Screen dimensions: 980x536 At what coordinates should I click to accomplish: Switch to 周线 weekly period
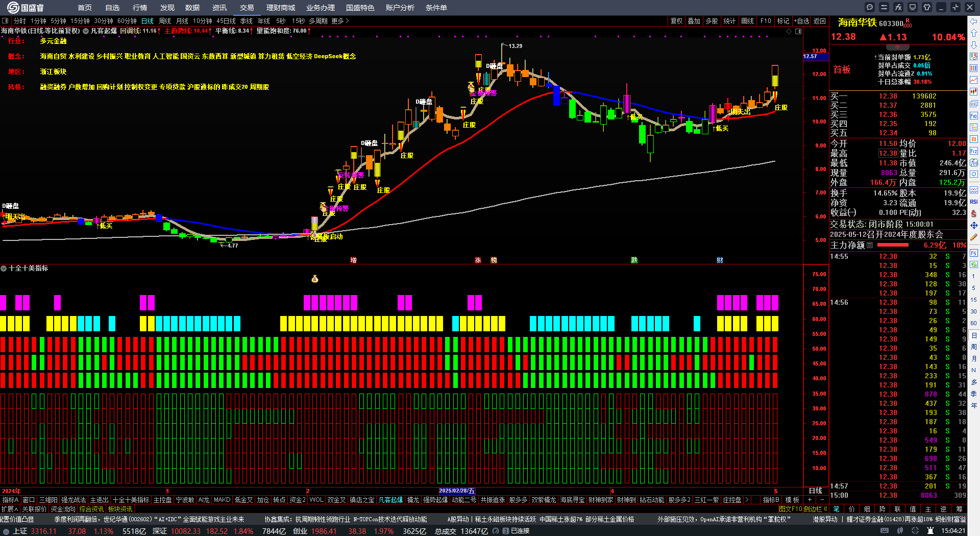[165, 21]
